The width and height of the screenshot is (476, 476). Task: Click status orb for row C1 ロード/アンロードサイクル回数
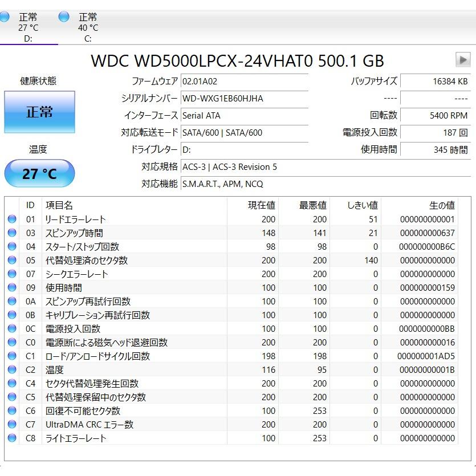(12, 356)
